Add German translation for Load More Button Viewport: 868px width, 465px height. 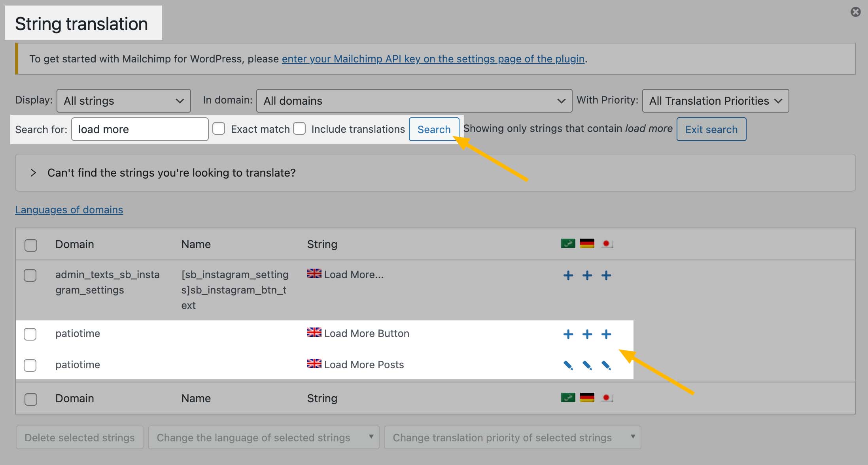pyautogui.click(x=587, y=334)
